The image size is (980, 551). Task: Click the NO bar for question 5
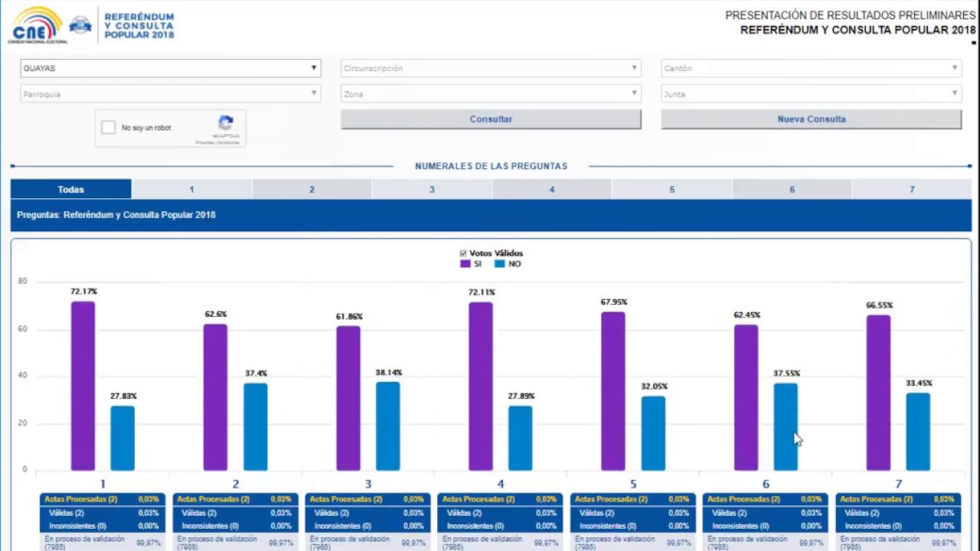pos(653,433)
